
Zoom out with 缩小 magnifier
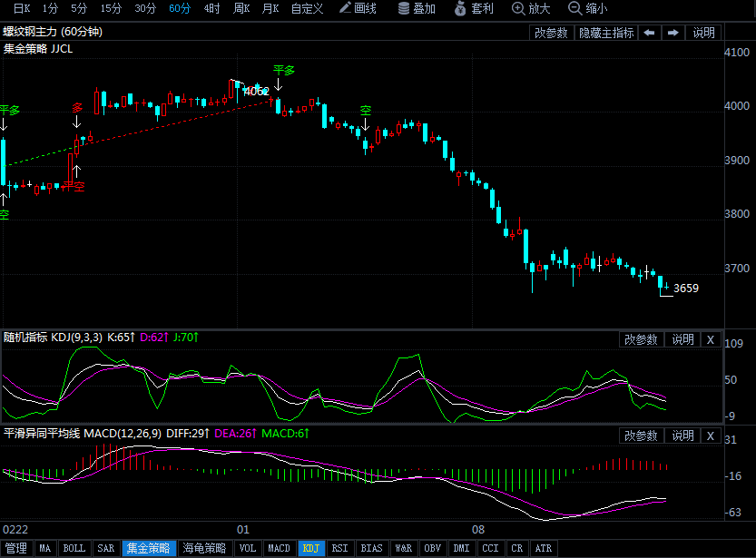point(589,8)
